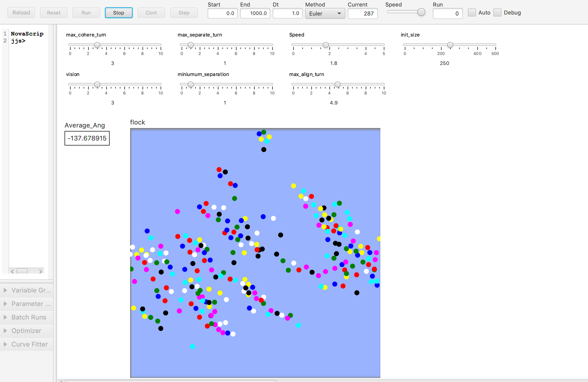Focus the Dt input field
Viewport: 588px width, 382px height.
click(287, 13)
